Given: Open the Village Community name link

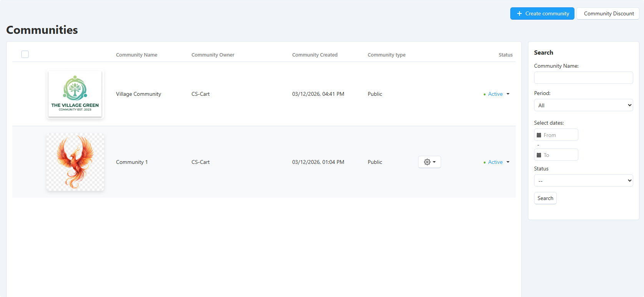Looking at the screenshot, I should 138,94.
